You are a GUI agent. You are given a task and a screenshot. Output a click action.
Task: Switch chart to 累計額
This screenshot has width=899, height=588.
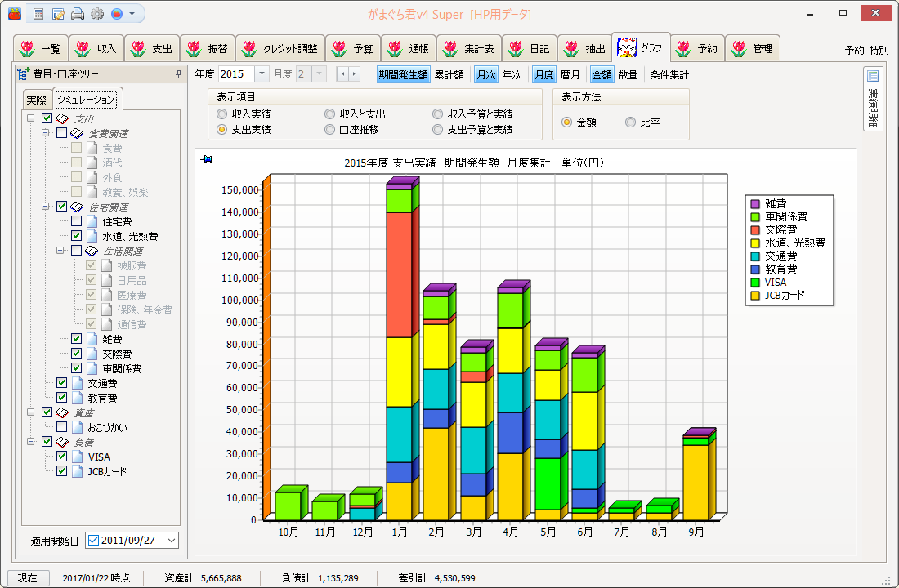pyautogui.click(x=449, y=74)
